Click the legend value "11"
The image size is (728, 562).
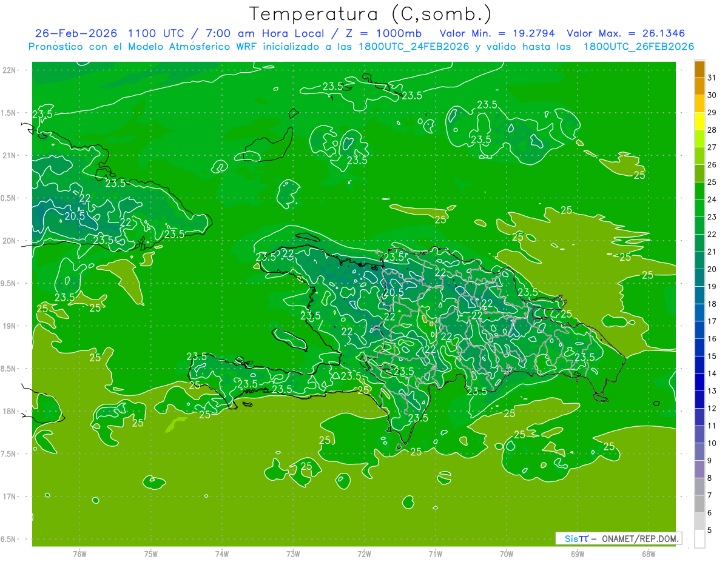712,426
